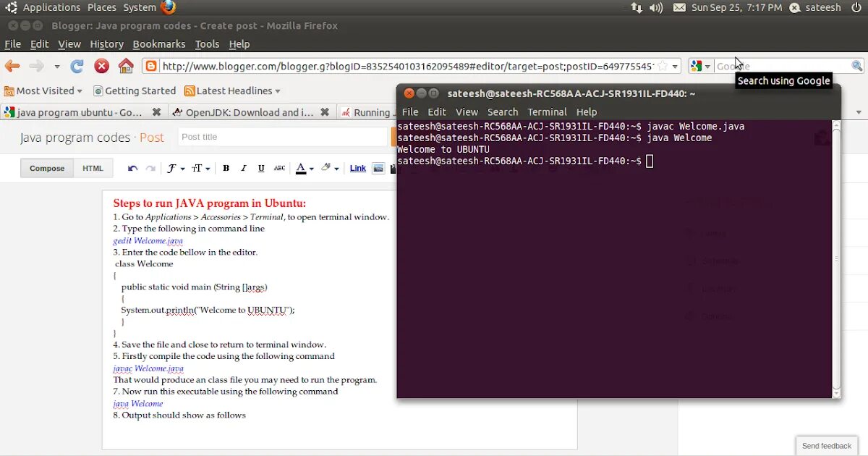
Task: Click the Blogger site icon in URL bar
Action: click(x=151, y=66)
